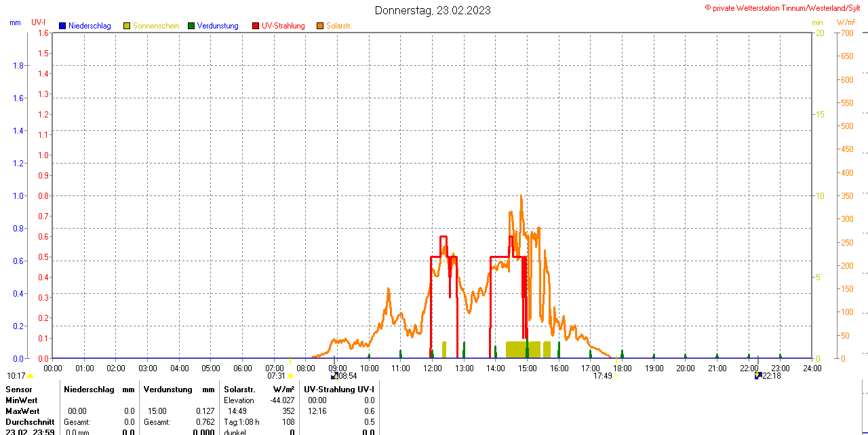868x435 pixels.
Task: Select the Solarstr. legend label
Action: (x=339, y=26)
